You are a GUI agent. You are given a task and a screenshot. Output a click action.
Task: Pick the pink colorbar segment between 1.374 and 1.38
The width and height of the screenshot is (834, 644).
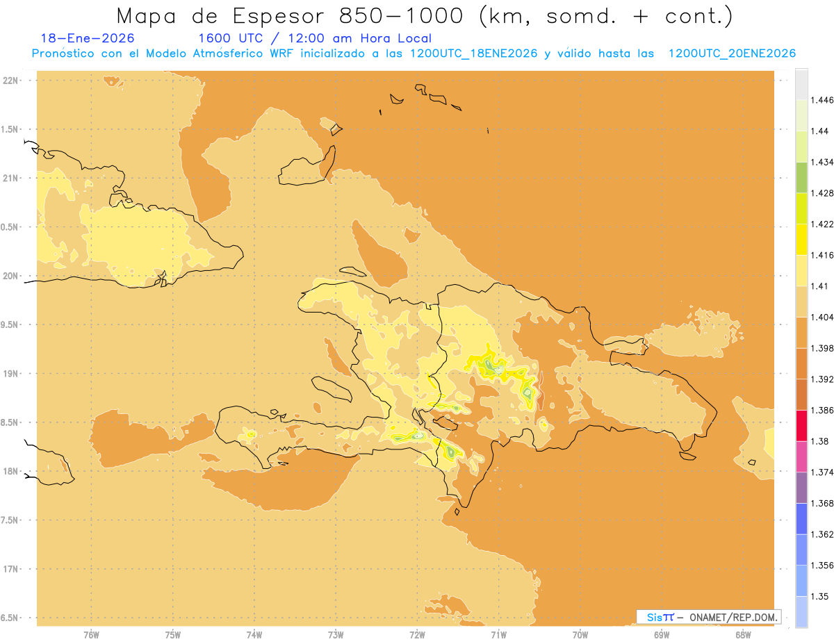point(801,456)
